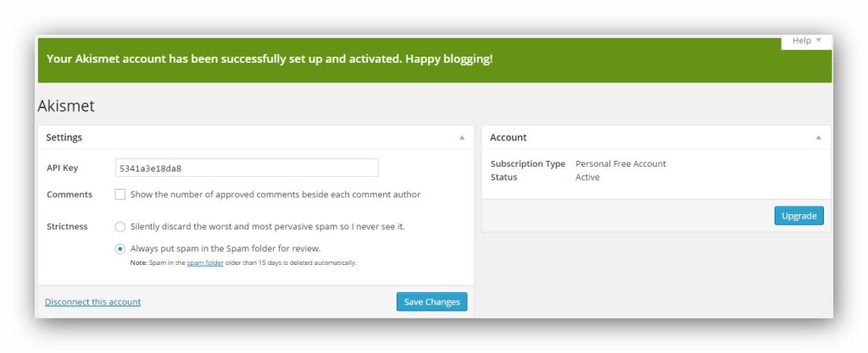Click the green activation success notice
The height and width of the screenshot is (353, 868).
270,59
